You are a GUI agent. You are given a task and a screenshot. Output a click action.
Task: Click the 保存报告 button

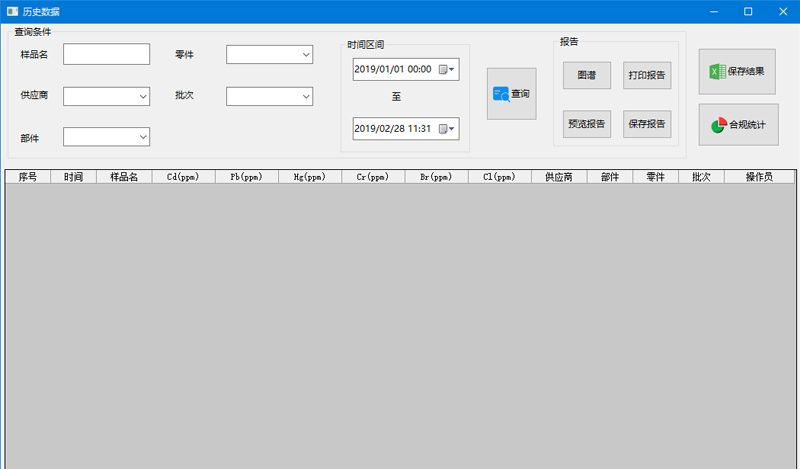pos(647,124)
